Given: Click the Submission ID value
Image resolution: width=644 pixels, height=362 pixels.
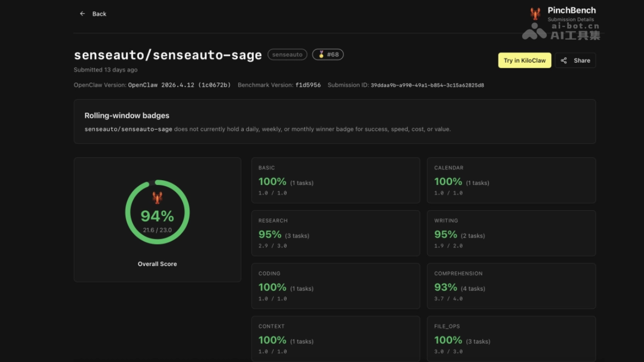Looking at the screenshot, I should click(x=427, y=85).
